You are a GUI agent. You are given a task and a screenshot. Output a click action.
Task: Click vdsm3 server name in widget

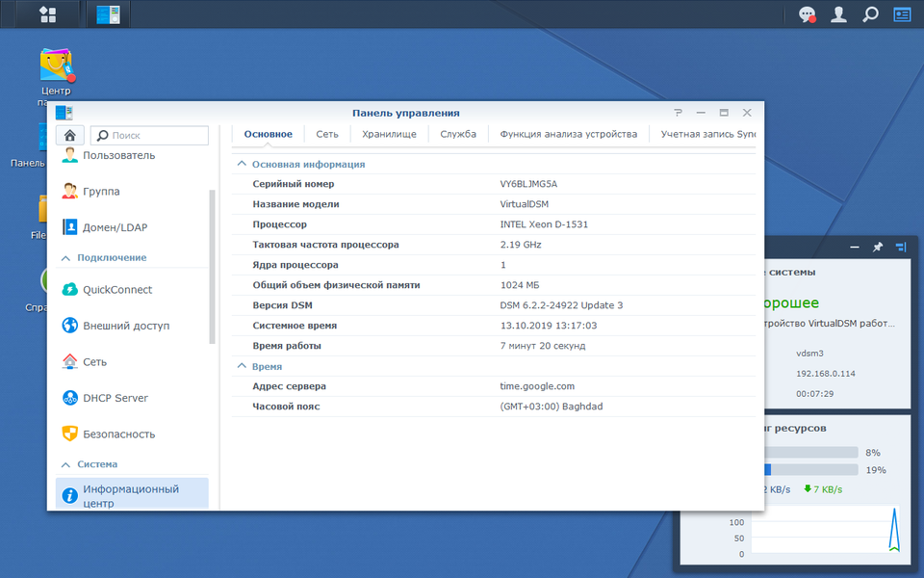pos(809,354)
